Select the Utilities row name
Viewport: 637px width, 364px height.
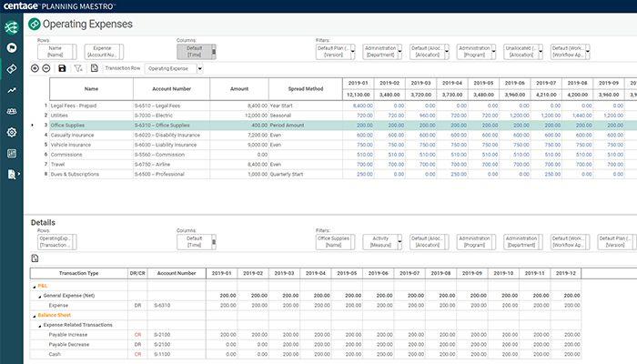coord(59,116)
